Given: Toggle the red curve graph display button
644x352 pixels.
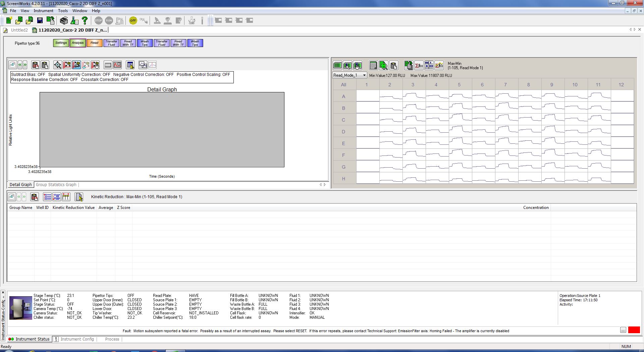Looking at the screenshot, I should point(117,65).
